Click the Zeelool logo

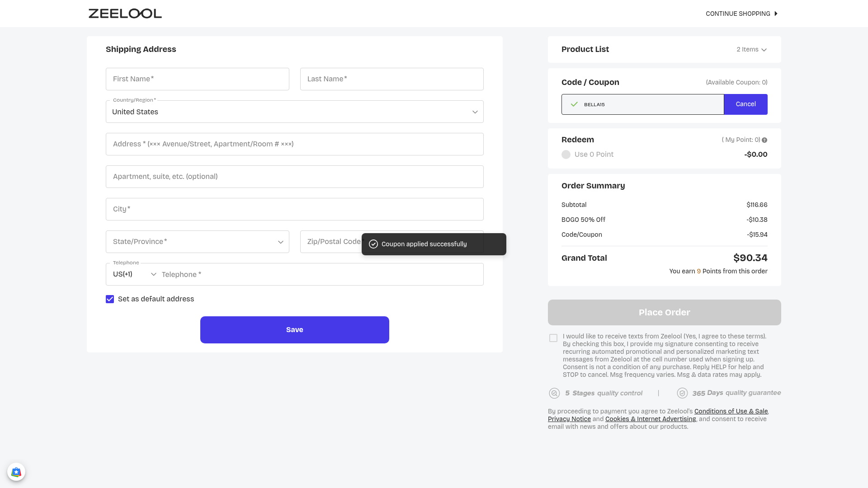coord(125,14)
